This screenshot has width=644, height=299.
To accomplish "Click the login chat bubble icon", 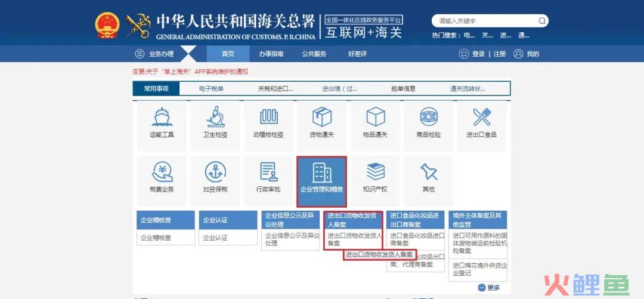I will (464, 54).
